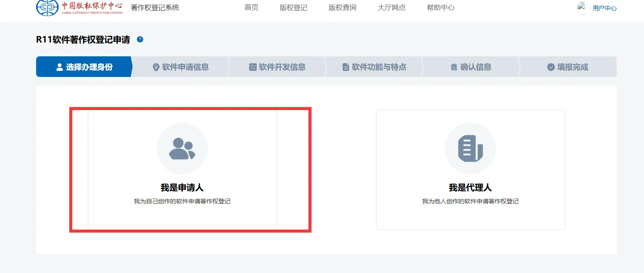The height and width of the screenshot is (273, 644).
Task: Open the 帮助中心 navigation item
Action: pos(440,7)
